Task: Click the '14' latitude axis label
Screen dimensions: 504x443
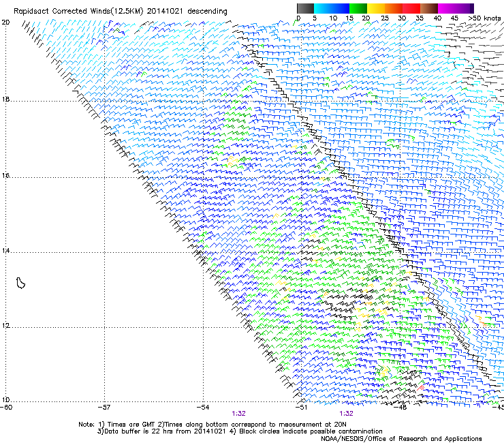Action: click(x=5, y=251)
